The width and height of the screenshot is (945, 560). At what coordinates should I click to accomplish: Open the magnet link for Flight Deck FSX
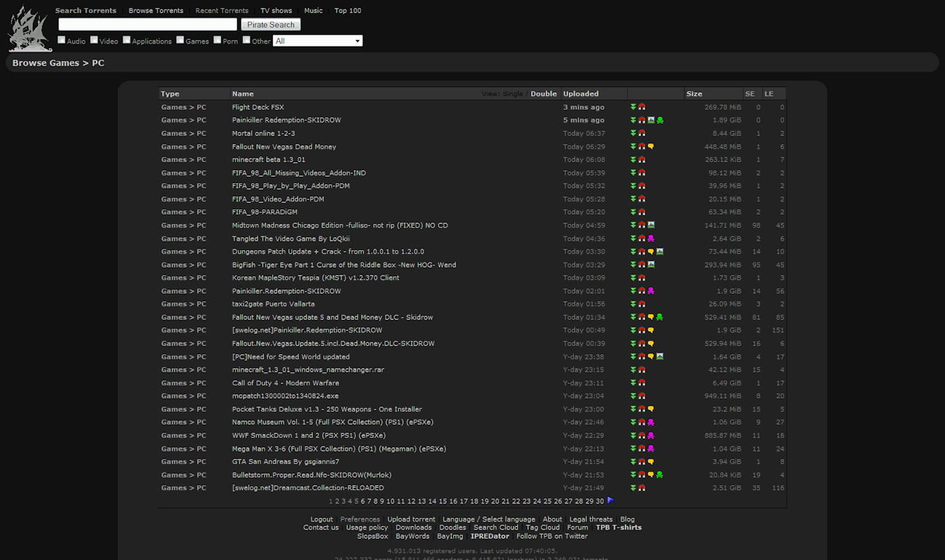click(641, 107)
